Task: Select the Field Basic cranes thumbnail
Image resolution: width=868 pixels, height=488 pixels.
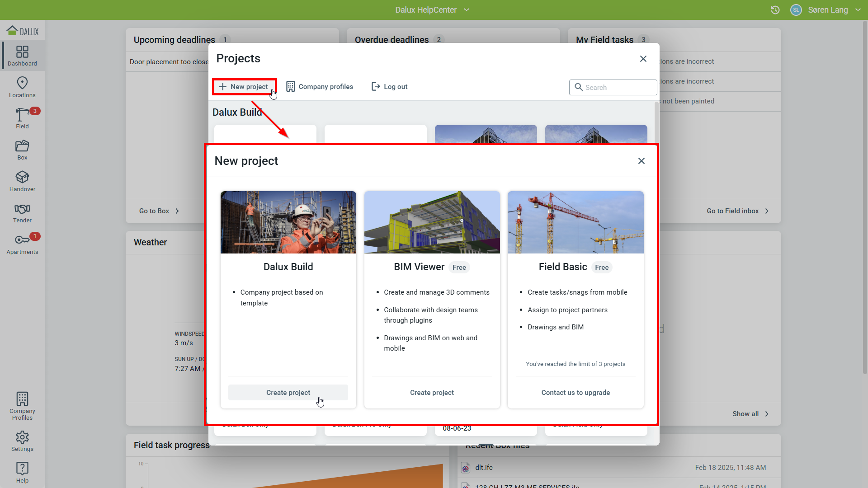Action: 576,222
